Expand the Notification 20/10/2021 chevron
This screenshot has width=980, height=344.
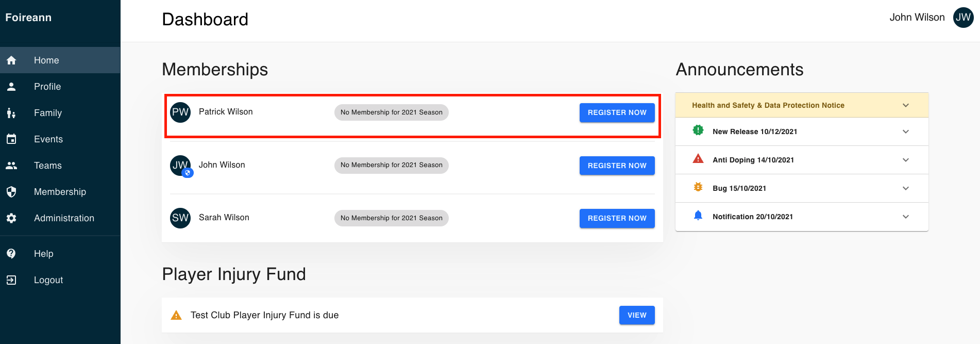click(906, 217)
